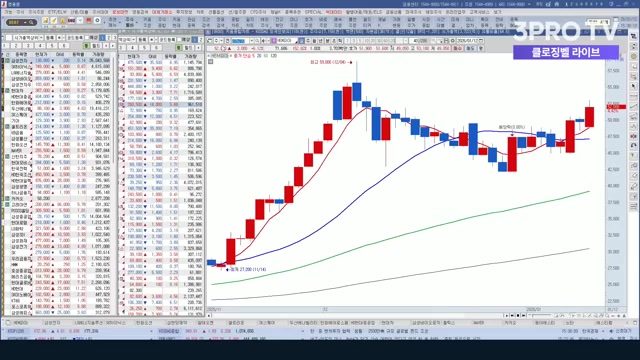
Task: Click the blue highlighted period button in the chart toolbar
Action: [x=301, y=41]
